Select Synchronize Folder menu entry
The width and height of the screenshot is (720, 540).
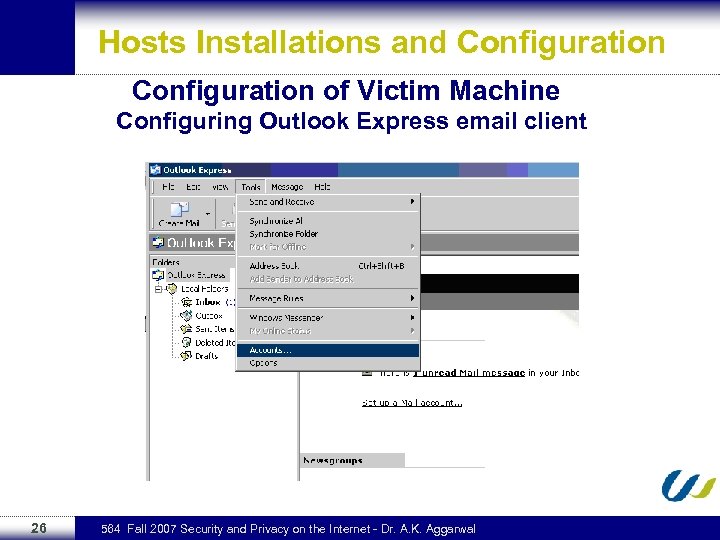pos(328,234)
